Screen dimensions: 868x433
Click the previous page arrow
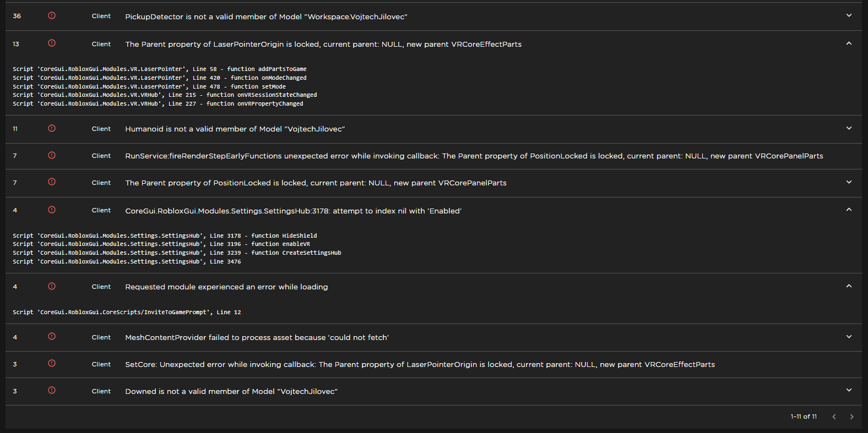tap(834, 416)
